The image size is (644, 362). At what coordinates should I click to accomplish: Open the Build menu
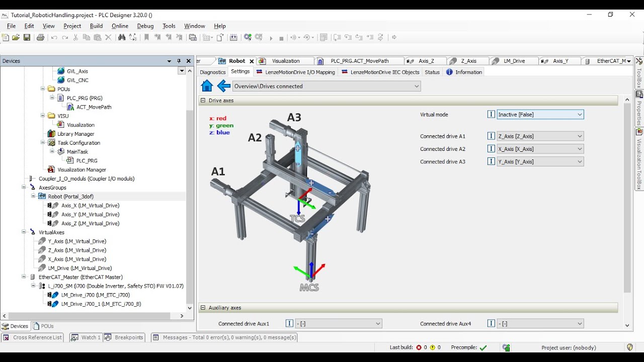click(96, 26)
